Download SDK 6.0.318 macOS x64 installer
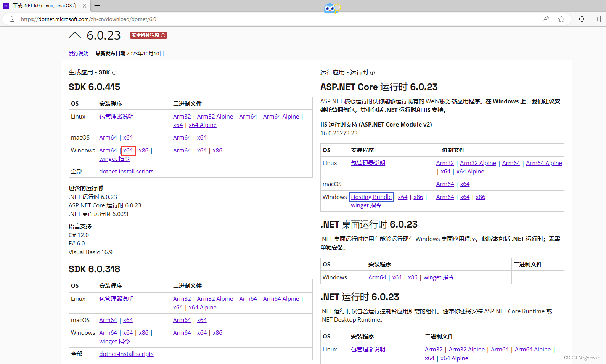This screenshot has width=606, height=364. 128,320
